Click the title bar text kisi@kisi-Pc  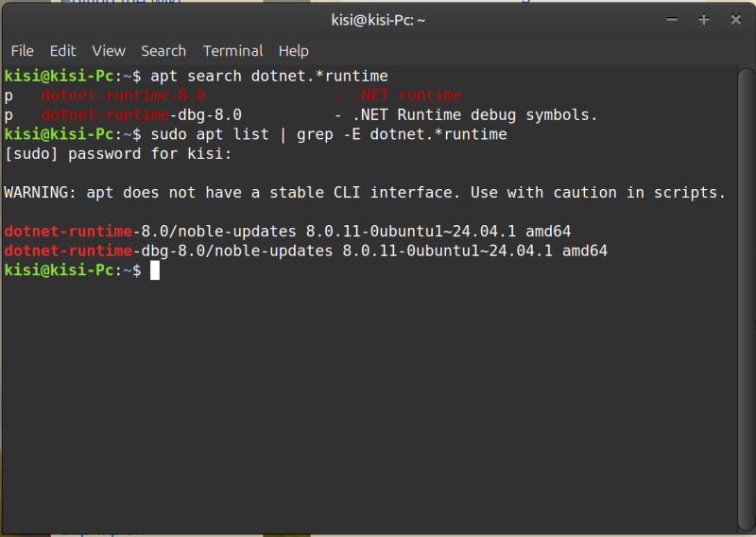pyautogui.click(x=378, y=20)
